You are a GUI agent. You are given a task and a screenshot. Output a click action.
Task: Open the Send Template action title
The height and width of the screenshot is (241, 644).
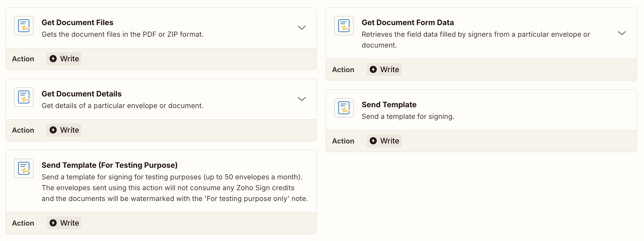(x=389, y=105)
